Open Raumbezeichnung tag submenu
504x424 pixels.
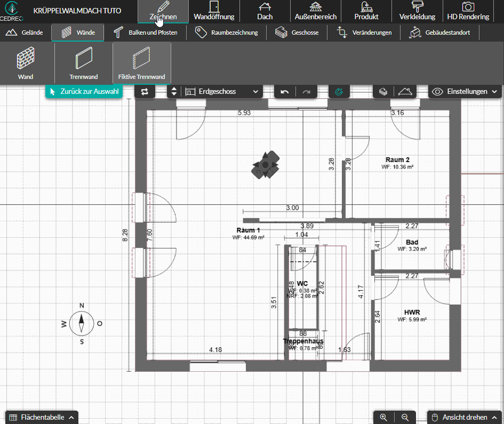(227, 33)
